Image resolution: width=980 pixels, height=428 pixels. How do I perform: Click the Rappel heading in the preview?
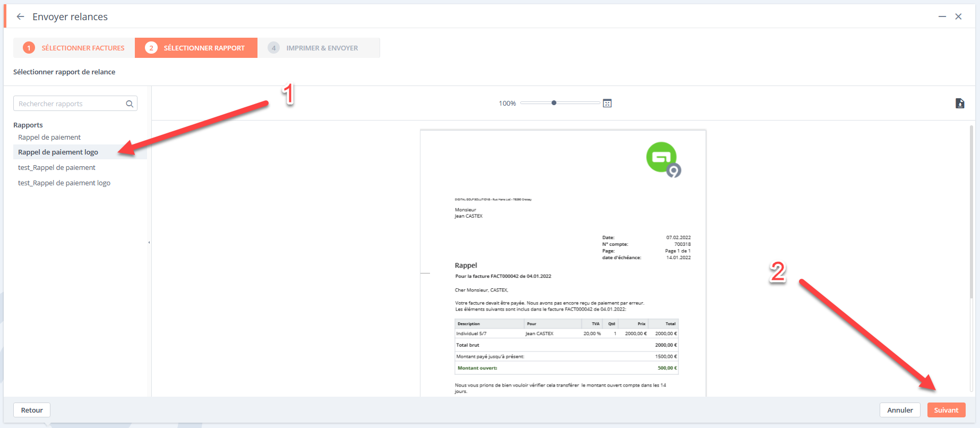[466, 266]
